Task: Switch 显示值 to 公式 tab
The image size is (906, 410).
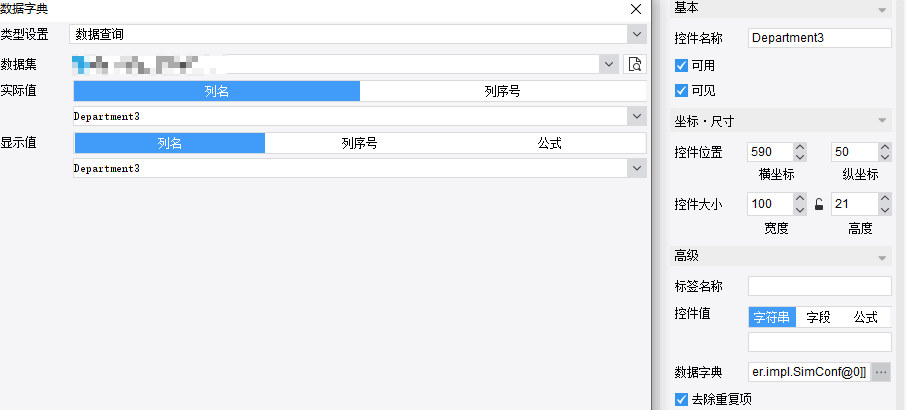Action: tap(549, 143)
